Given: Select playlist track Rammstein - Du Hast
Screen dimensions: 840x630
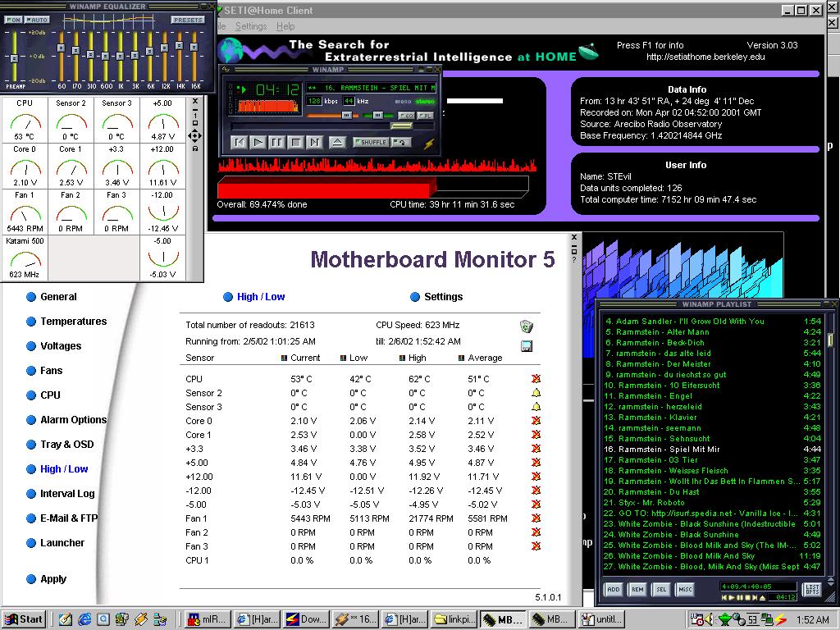Looking at the screenshot, I should pyautogui.click(x=712, y=492).
